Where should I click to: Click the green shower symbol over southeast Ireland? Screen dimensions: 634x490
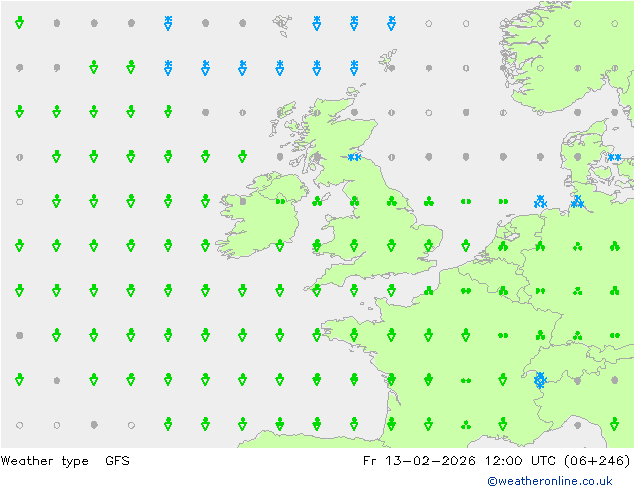pyautogui.click(x=280, y=245)
